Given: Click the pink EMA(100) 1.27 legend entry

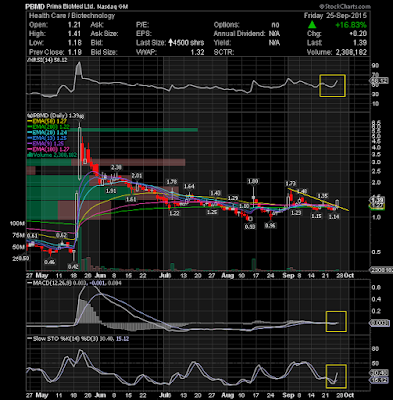Looking at the screenshot, I should click(48, 149).
